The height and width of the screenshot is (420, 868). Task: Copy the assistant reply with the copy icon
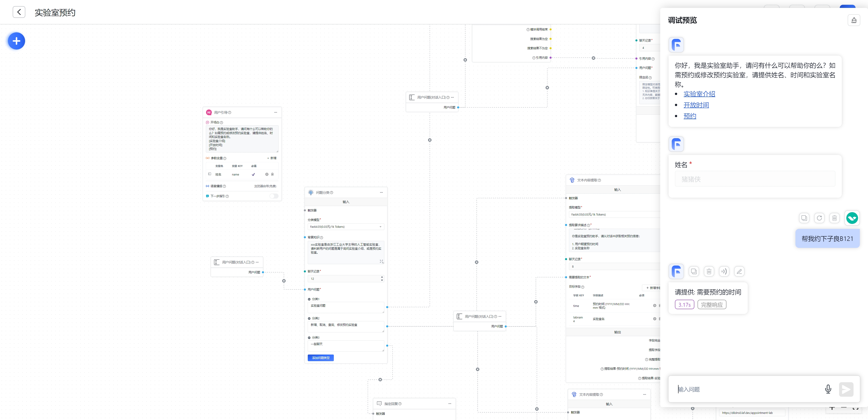tap(694, 271)
